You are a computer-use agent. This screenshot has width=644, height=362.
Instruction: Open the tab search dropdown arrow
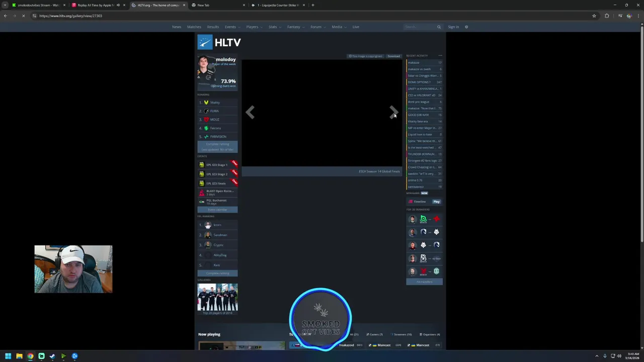point(5,5)
